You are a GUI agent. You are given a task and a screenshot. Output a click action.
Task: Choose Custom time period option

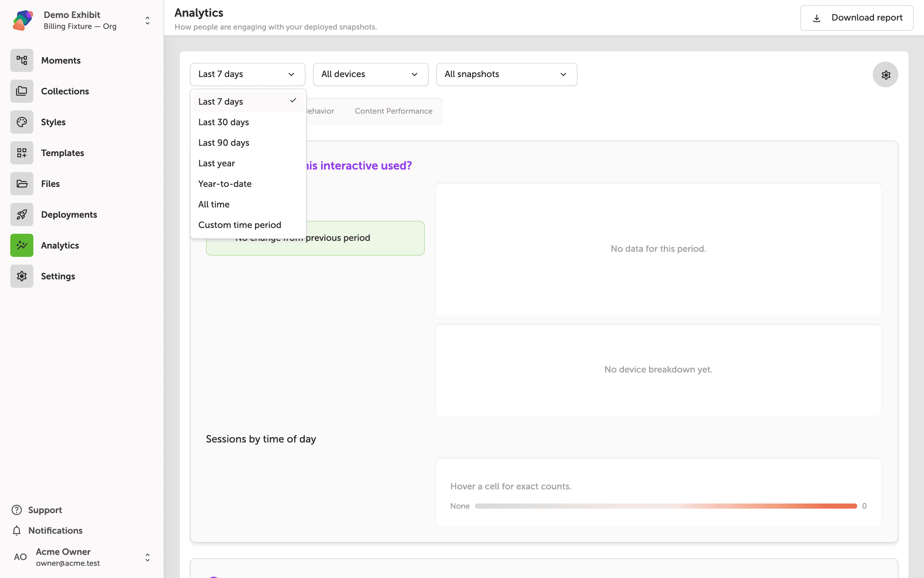click(248, 225)
